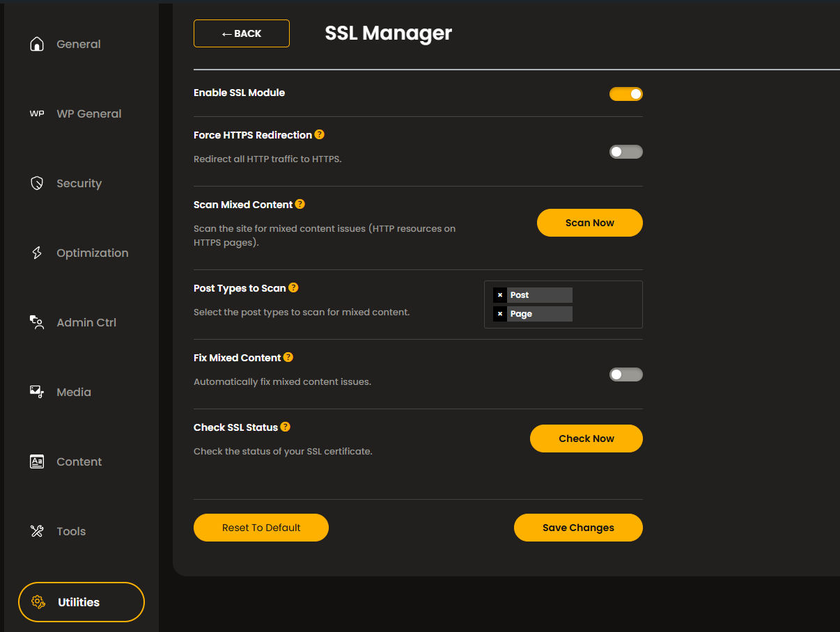Image resolution: width=840 pixels, height=632 pixels.
Task: Select the Utilities gear icon
Action: click(x=38, y=601)
